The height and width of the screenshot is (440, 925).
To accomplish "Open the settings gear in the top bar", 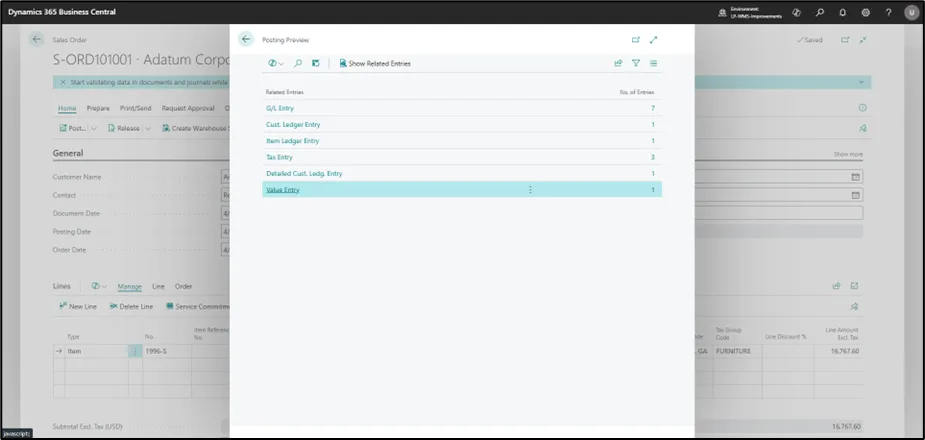I will click(865, 12).
